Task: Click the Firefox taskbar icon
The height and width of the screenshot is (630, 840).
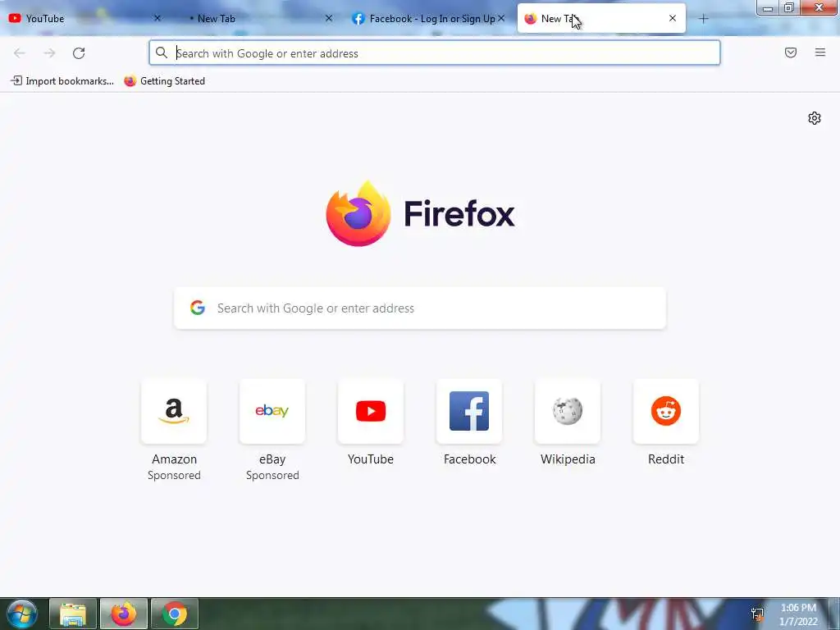Action: 124,614
